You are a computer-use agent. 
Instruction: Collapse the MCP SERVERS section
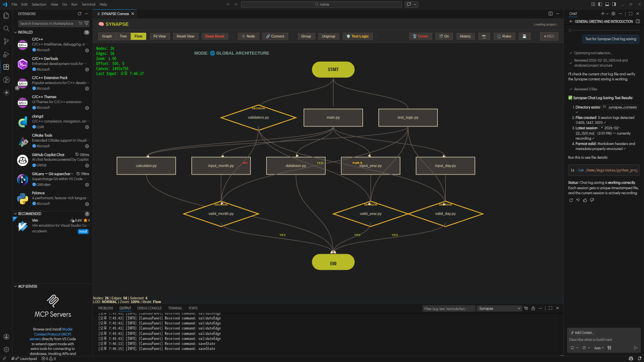15,286
